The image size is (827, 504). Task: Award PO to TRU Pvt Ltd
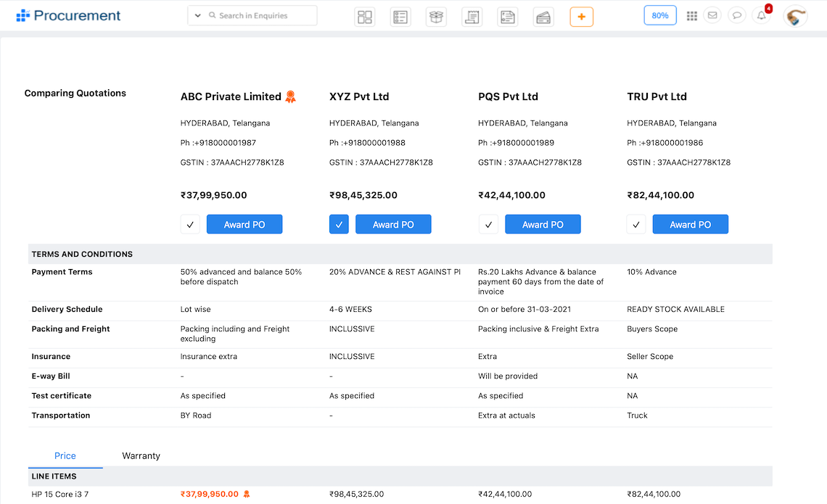click(691, 224)
